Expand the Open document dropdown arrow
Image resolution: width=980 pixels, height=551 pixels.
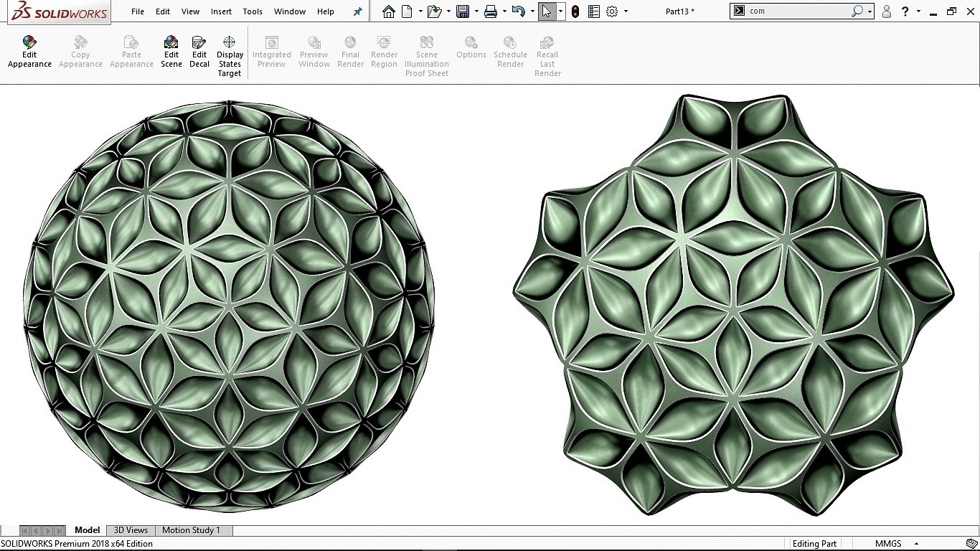coord(448,11)
